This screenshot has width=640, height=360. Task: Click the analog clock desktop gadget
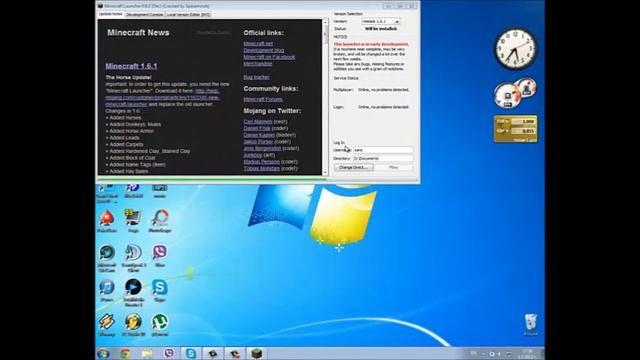point(516,49)
